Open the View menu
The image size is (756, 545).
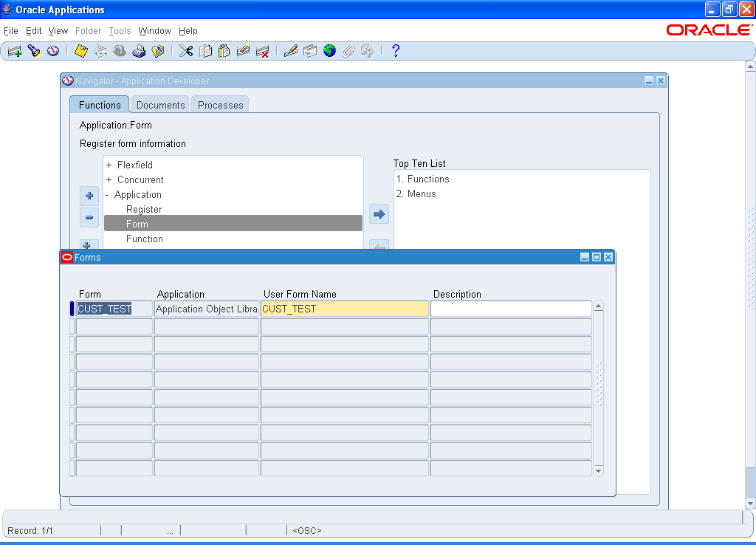58,31
